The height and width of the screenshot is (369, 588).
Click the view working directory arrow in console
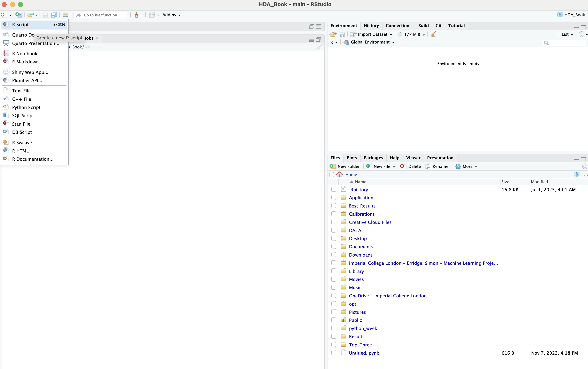click(88, 47)
